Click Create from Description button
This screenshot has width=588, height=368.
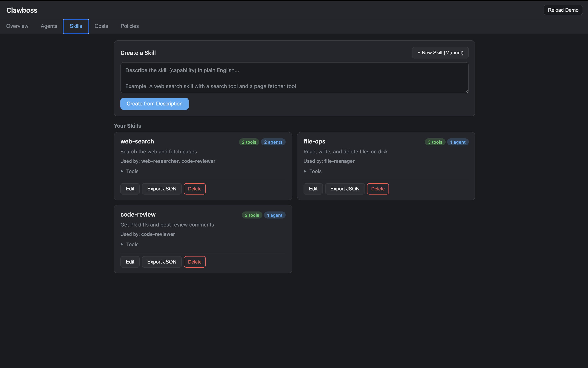155,104
